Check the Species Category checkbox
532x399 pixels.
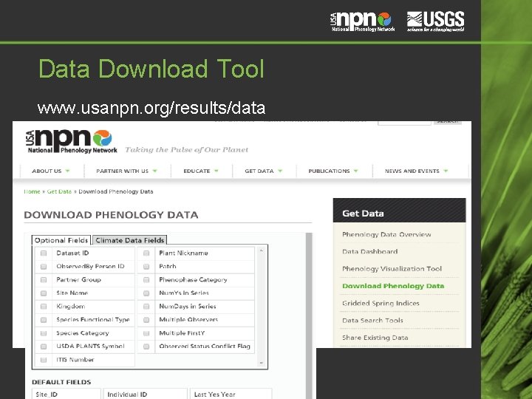[44, 333]
